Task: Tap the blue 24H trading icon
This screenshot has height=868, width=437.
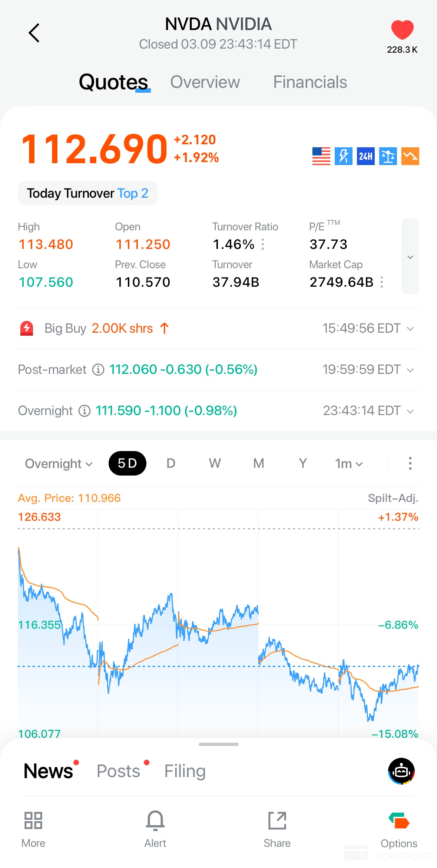Action: tap(365, 156)
